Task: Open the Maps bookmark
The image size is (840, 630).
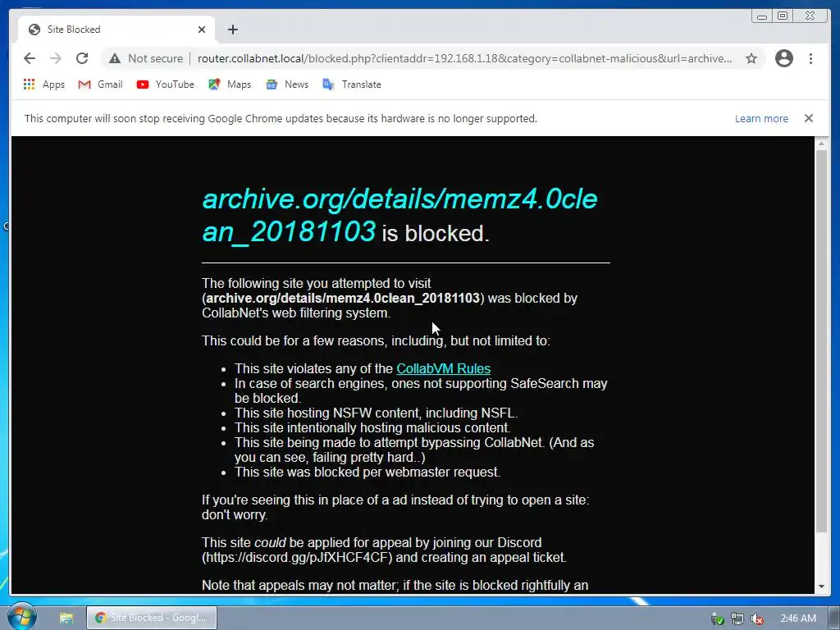Action: tap(230, 84)
